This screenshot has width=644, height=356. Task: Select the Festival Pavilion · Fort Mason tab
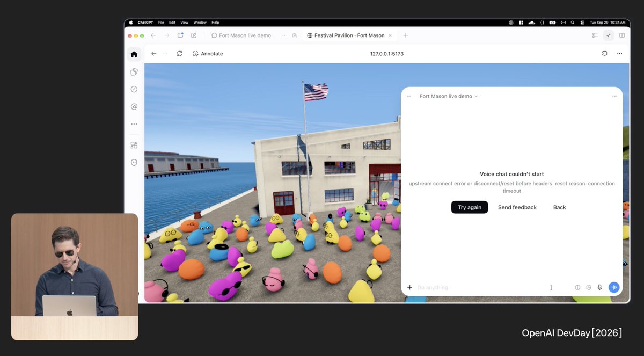click(349, 35)
